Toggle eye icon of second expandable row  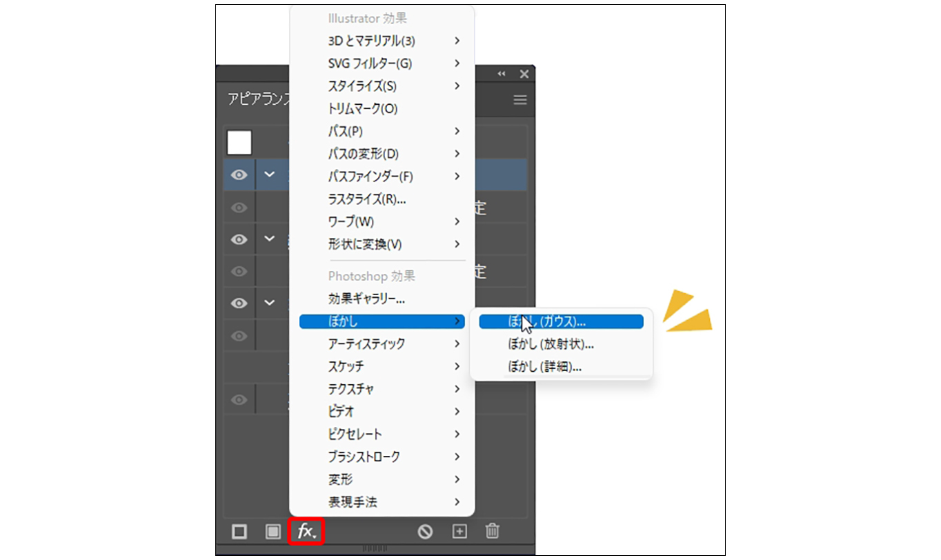pyautogui.click(x=239, y=239)
